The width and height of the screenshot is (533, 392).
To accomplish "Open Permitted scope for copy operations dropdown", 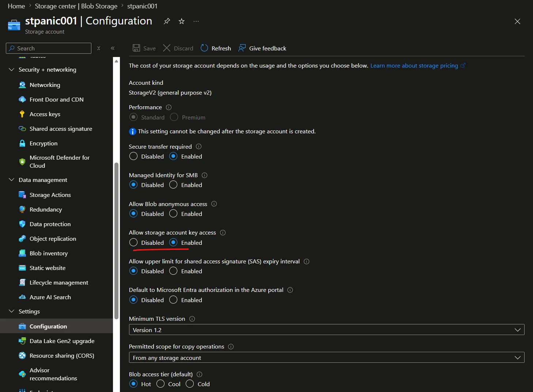I will [326, 358].
